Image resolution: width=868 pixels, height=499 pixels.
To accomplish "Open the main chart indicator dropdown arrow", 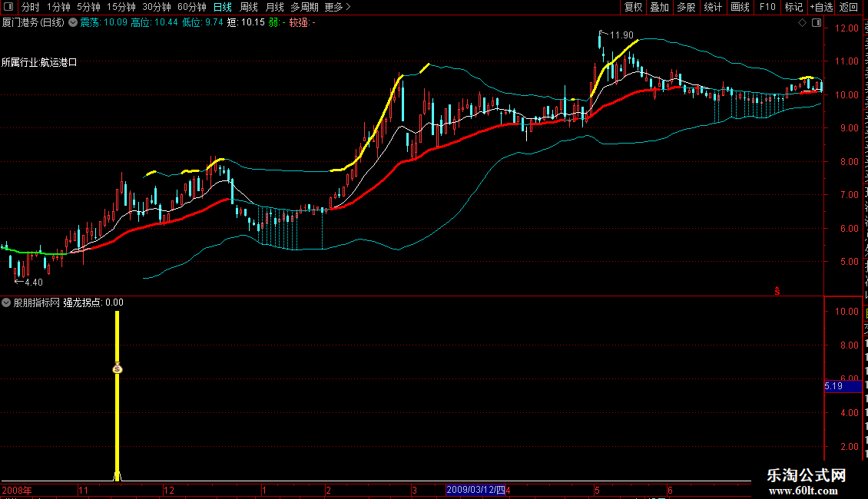I will tap(72, 23).
